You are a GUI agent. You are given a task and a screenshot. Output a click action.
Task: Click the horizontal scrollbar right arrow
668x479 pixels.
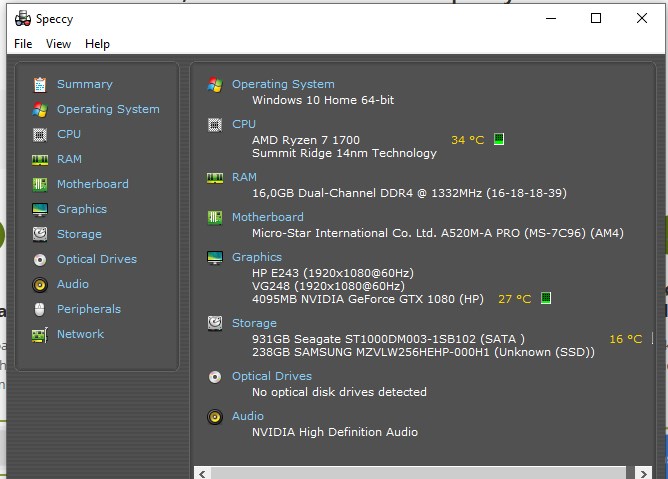[x=643, y=473]
